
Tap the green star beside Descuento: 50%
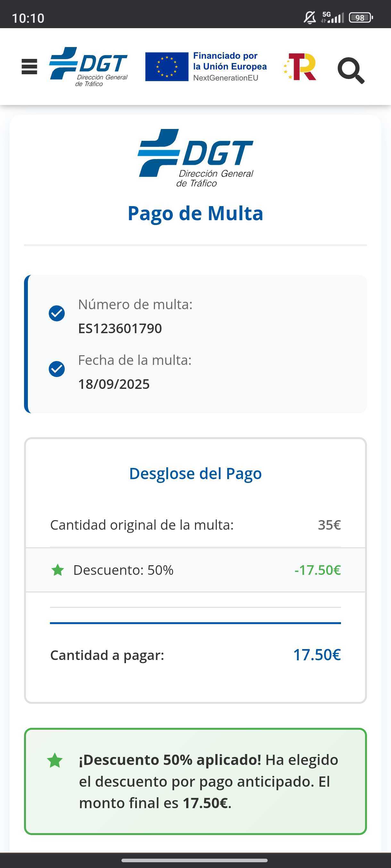58,570
